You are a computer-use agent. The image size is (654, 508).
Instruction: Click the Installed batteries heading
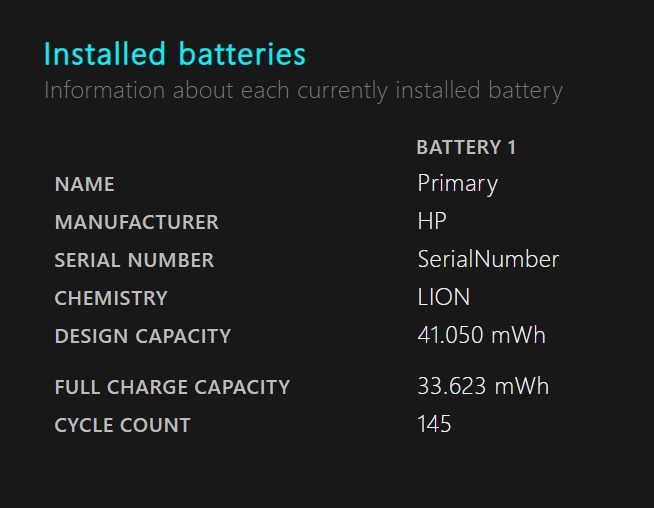tap(174, 54)
